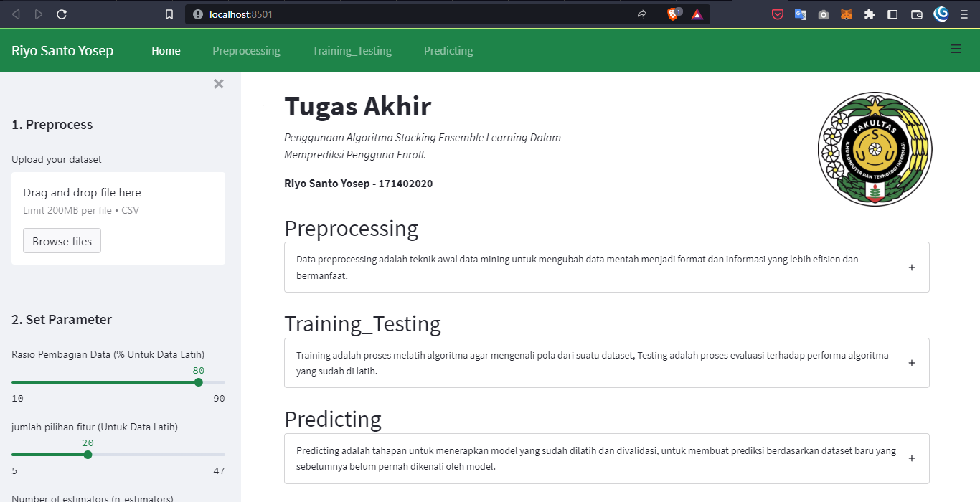This screenshot has height=502, width=980.
Task: Open Brave Rewards from the address bar
Action: (x=697, y=14)
